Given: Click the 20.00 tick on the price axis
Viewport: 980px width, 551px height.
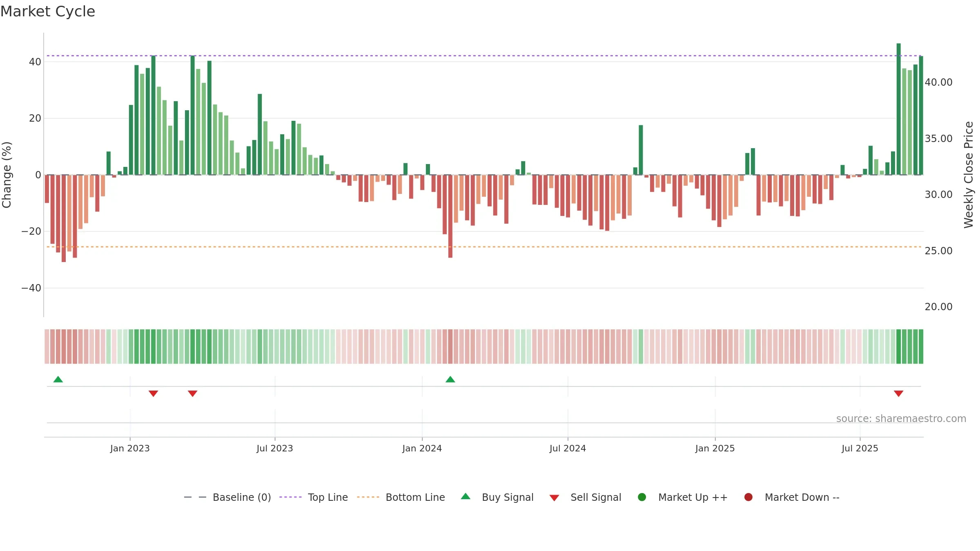Looking at the screenshot, I should point(939,307).
